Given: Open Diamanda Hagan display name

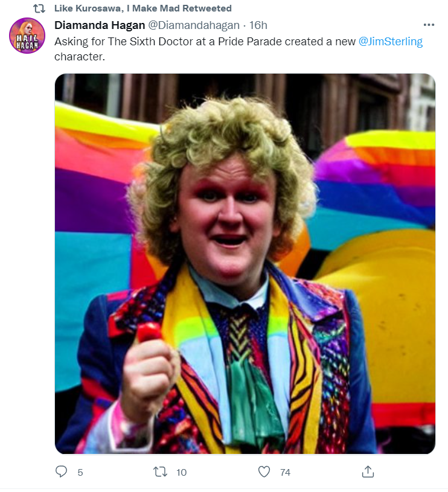Looking at the screenshot, I should pyautogui.click(x=100, y=25).
